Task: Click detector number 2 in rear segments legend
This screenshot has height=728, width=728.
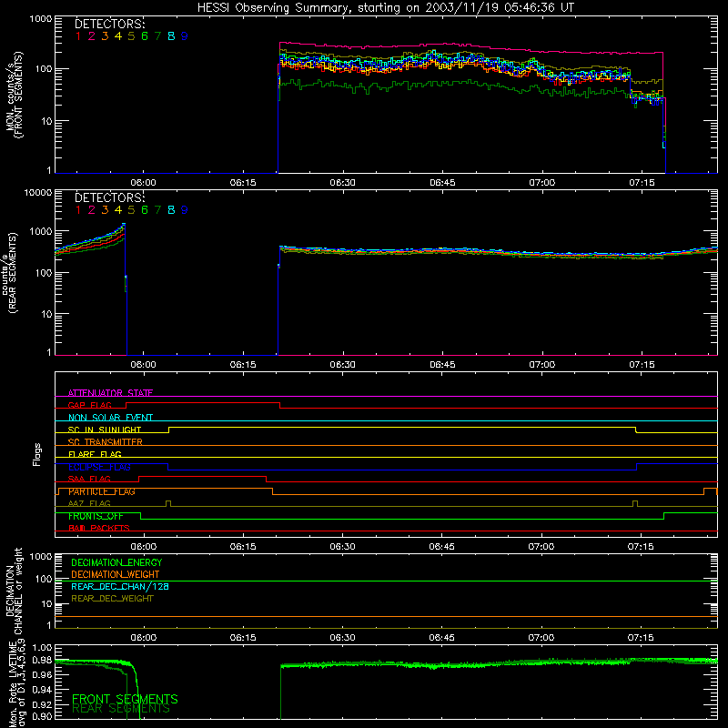Action: [92, 210]
